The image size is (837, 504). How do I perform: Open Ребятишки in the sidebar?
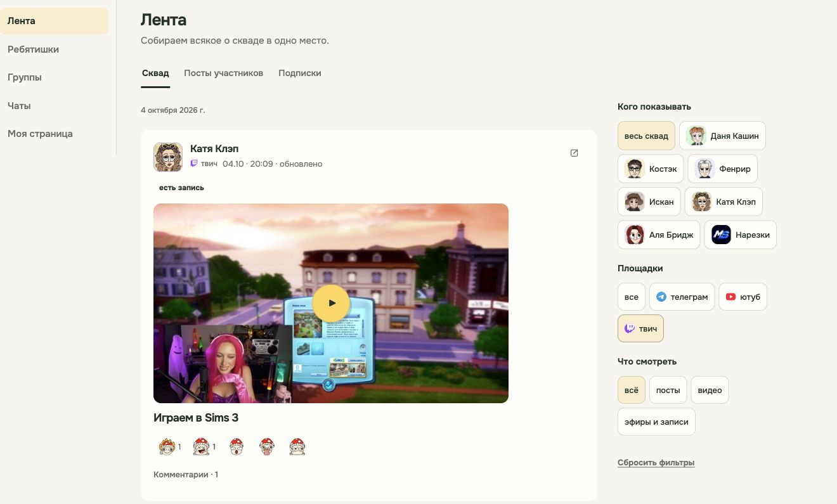coord(55,49)
